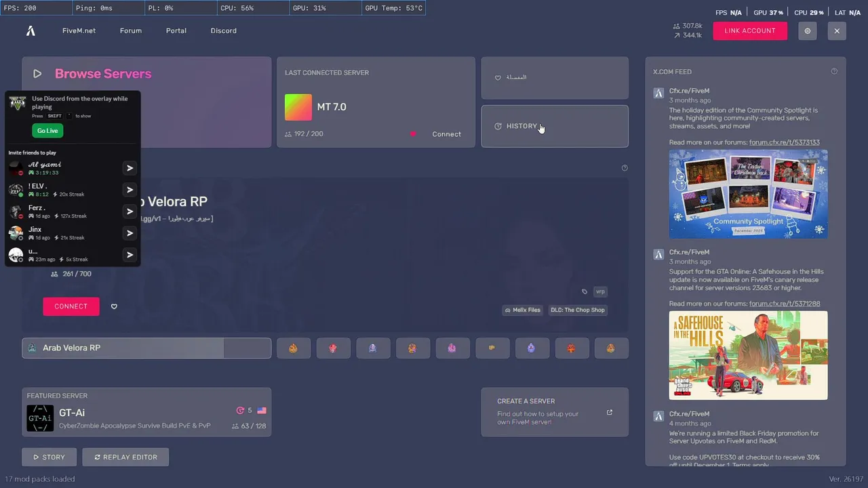Click the LINK ACCOUNT button
Image resolution: width=868 pixels, height=488 pixels.
750,30
